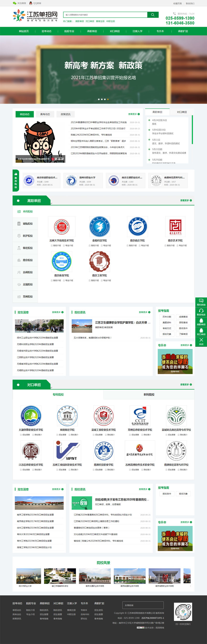207x644 pixels.
Task: Open 苏州大学应用技术学院 logo
Action: (62, 227)
